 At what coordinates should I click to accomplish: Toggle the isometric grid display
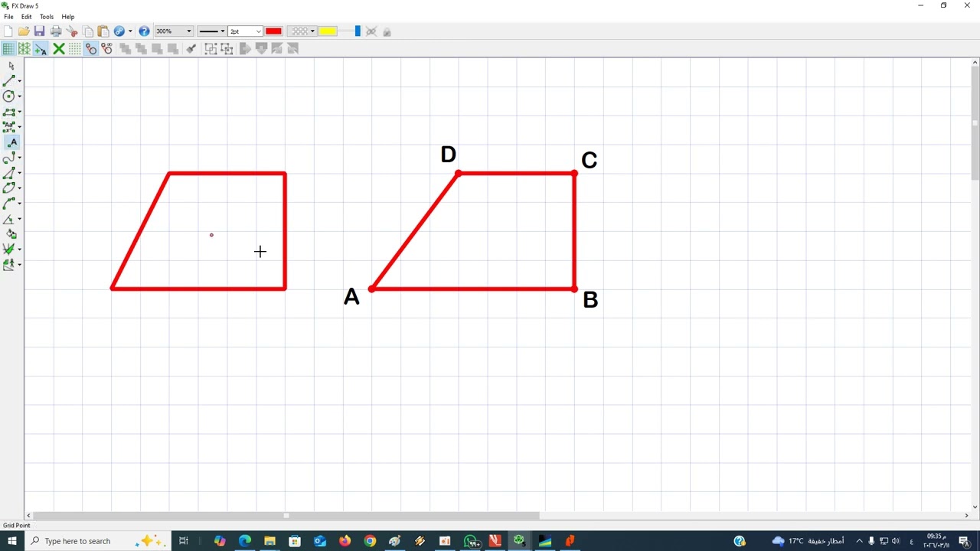pyautogui.click(x=24, y=48)
